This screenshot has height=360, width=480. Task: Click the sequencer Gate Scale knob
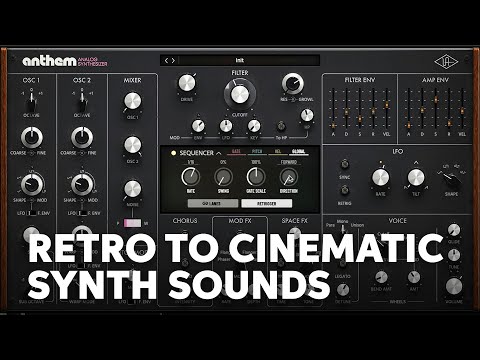click(256, 177)
